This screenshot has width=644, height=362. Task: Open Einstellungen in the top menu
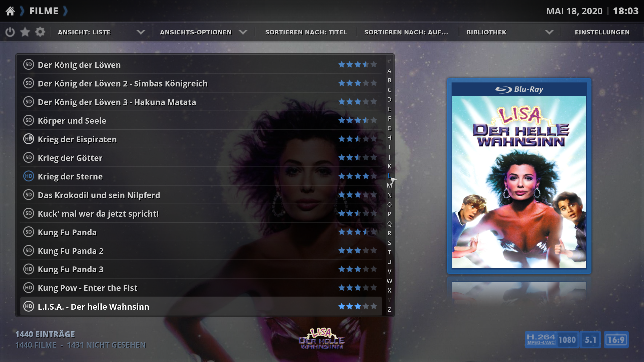point(602,32)
